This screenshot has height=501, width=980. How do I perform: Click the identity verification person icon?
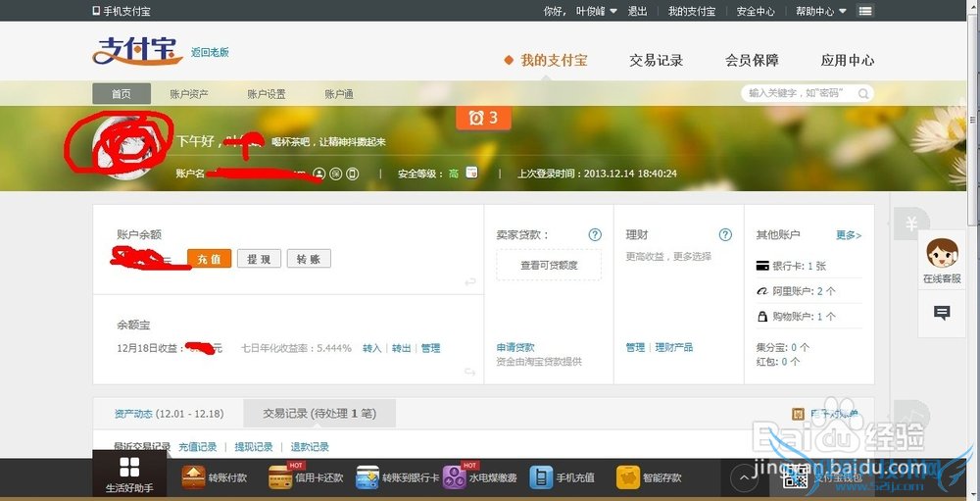point(319,174)
